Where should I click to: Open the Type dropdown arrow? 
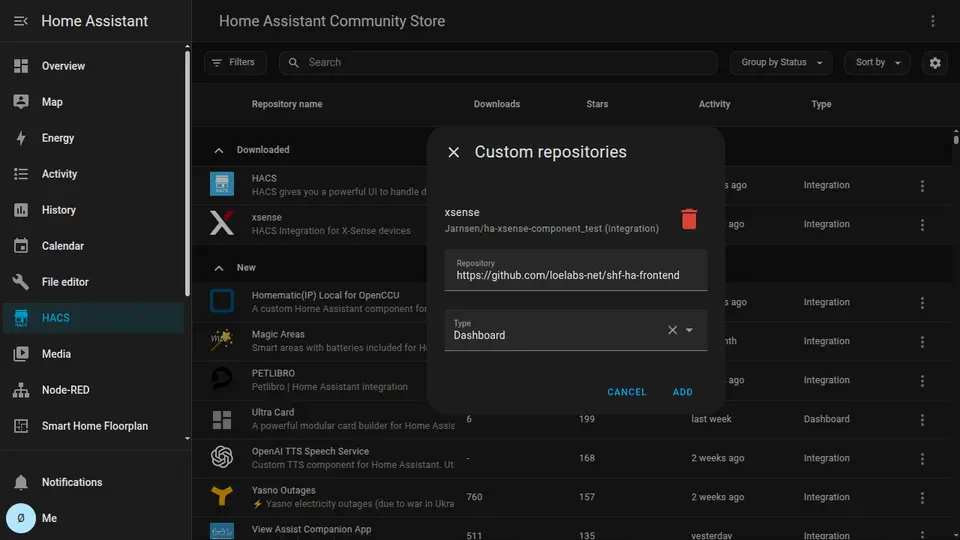pyautogui.click(x=689, y=330)
